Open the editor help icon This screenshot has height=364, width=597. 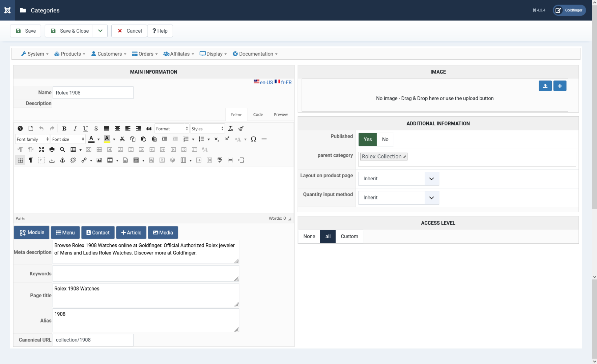pos(20,128)
